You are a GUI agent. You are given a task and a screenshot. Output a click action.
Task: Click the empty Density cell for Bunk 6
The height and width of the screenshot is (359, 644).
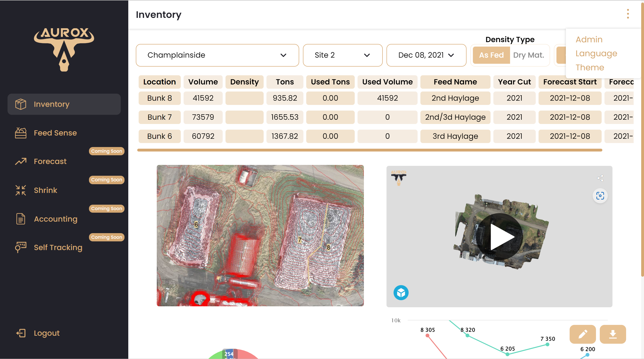(x=244, y=136)
